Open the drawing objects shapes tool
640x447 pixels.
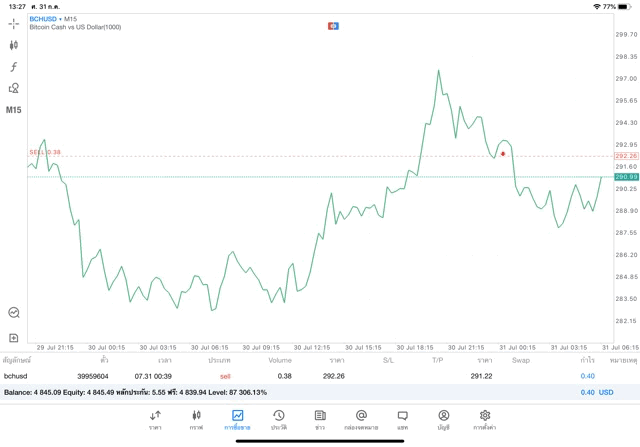coord(13,89)
